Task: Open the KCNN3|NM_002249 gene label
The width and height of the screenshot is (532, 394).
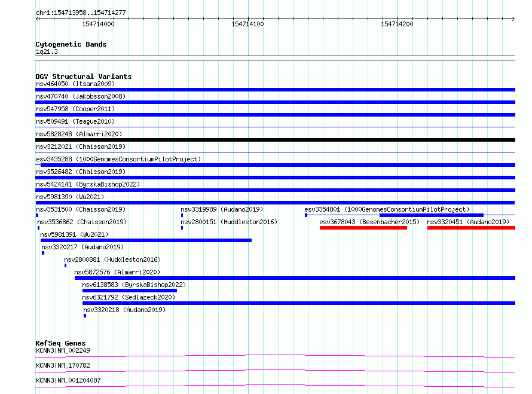Action: 63,350
